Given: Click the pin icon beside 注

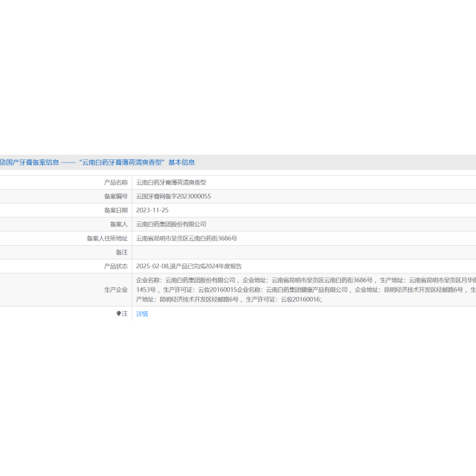Looking at the screenshot, I should tap(118, 314).
